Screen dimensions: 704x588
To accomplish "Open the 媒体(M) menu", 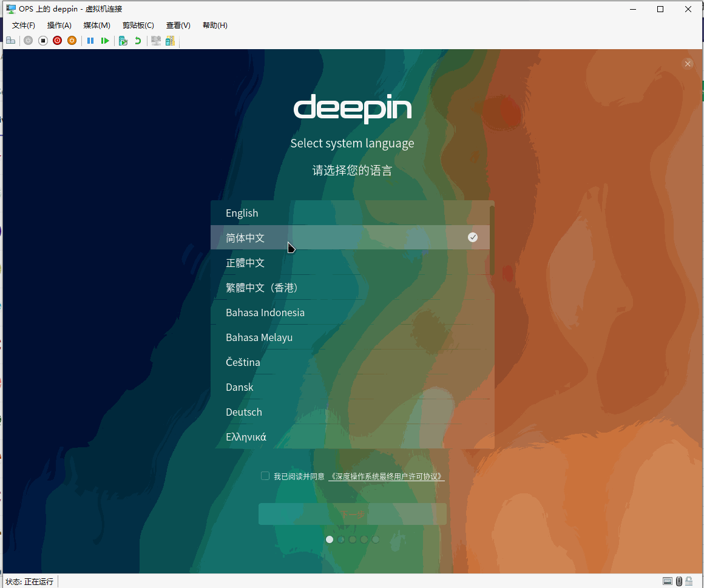I will click(x=96, y=25).
